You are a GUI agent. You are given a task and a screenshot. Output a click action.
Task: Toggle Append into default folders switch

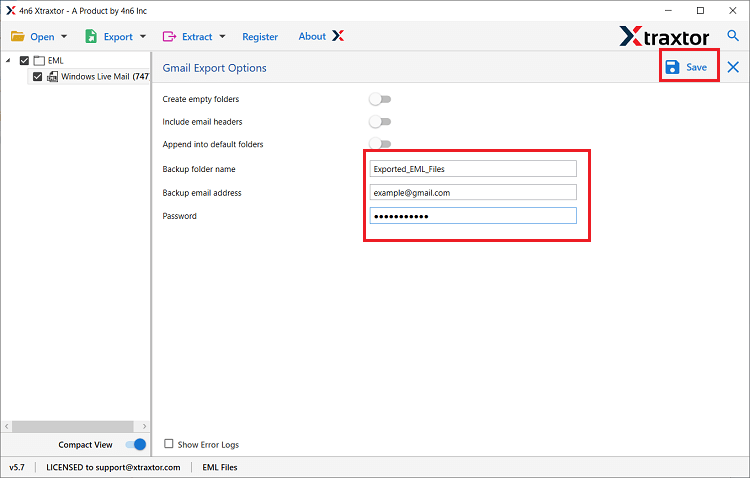point(380,144)
